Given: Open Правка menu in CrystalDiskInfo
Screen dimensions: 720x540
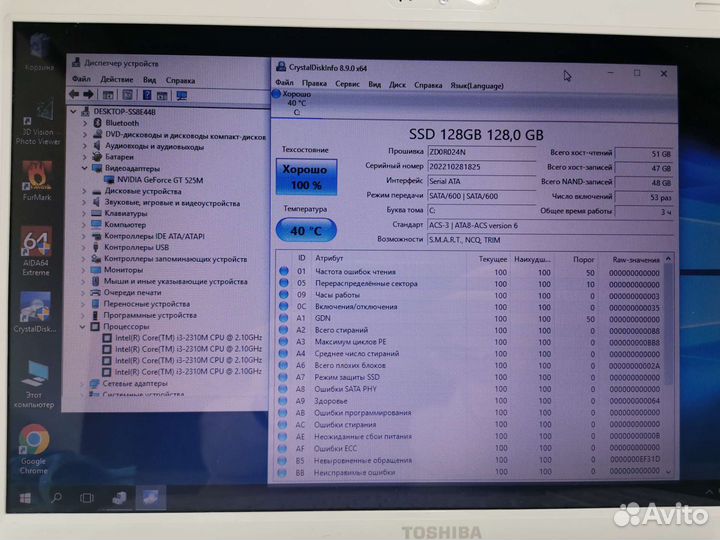Looking at the screenshot, I should point(315,83).
